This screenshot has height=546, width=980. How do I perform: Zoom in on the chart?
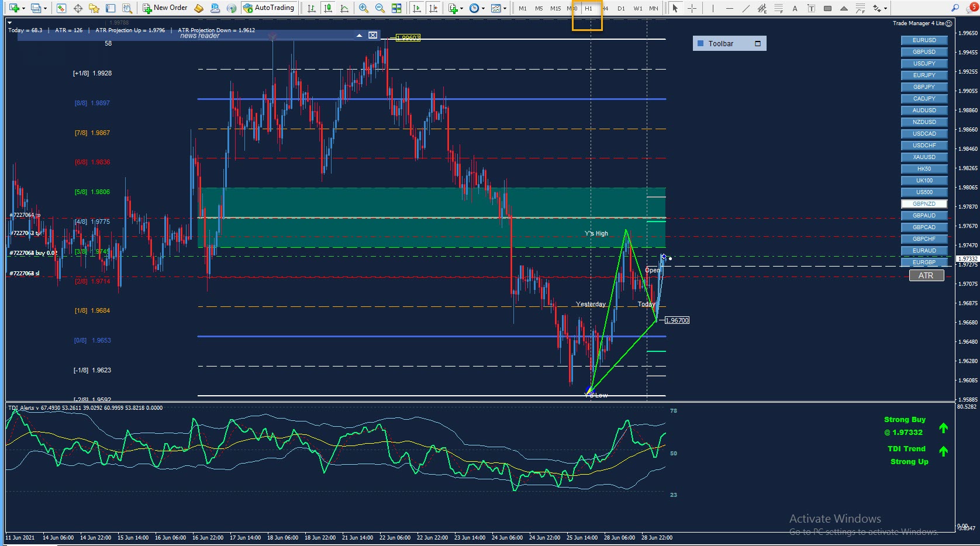click(364, 8)
